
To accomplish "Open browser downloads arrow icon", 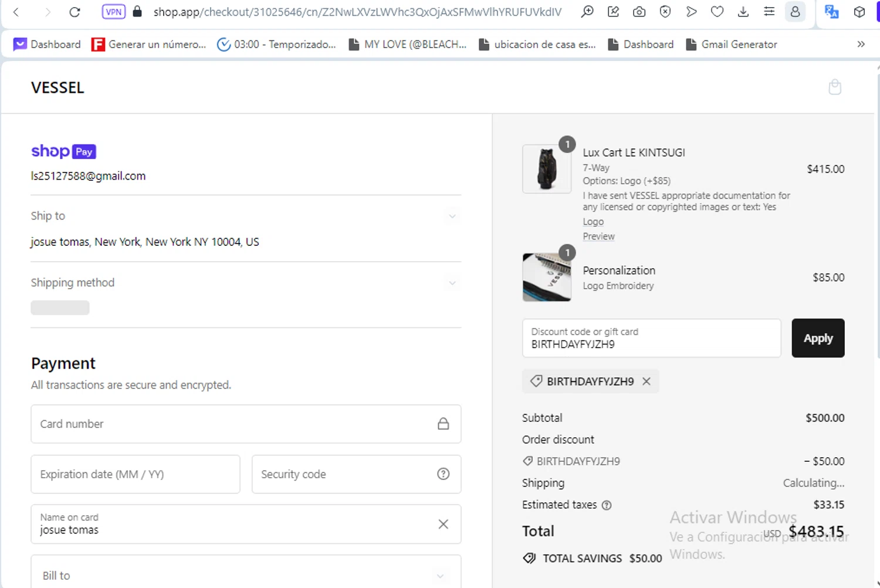I will coord(743,12).
